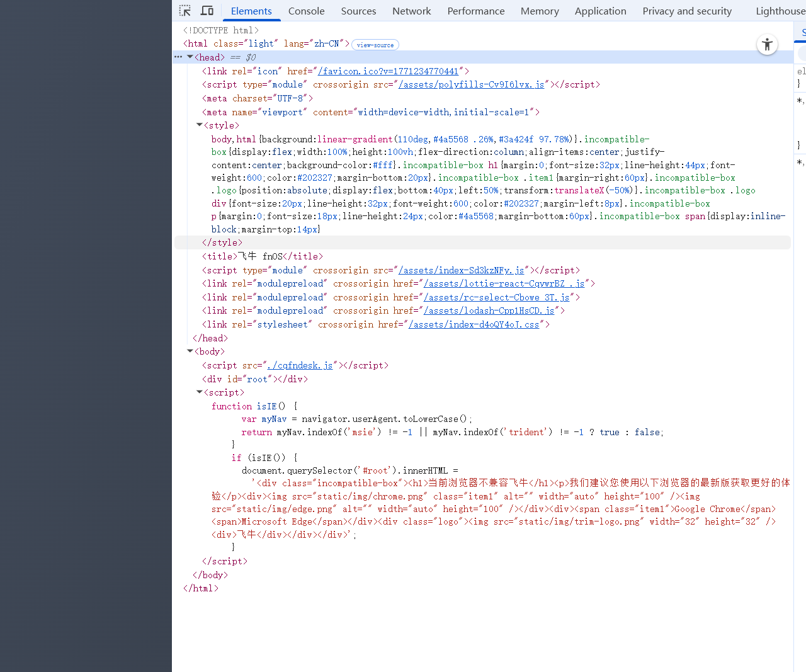The width and height of the screenshot is (806, 672).
Task: Collapse the head element node
Action: click(190, 57)
